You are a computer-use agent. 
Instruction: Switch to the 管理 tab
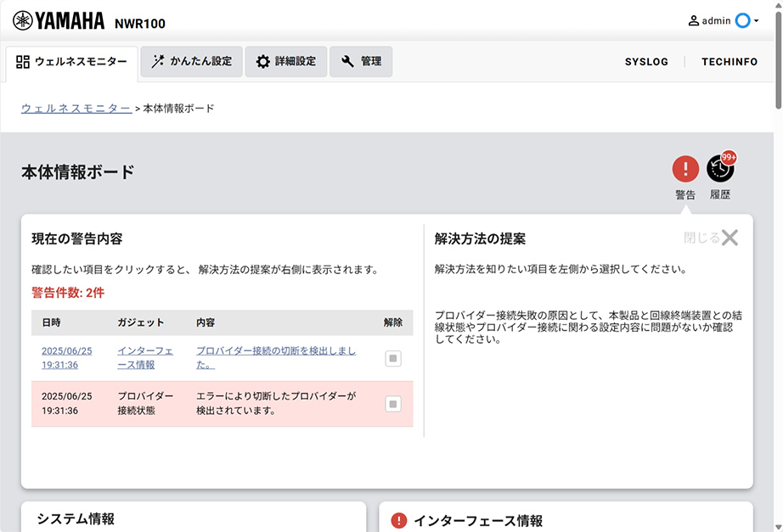[x=361, y=61]
